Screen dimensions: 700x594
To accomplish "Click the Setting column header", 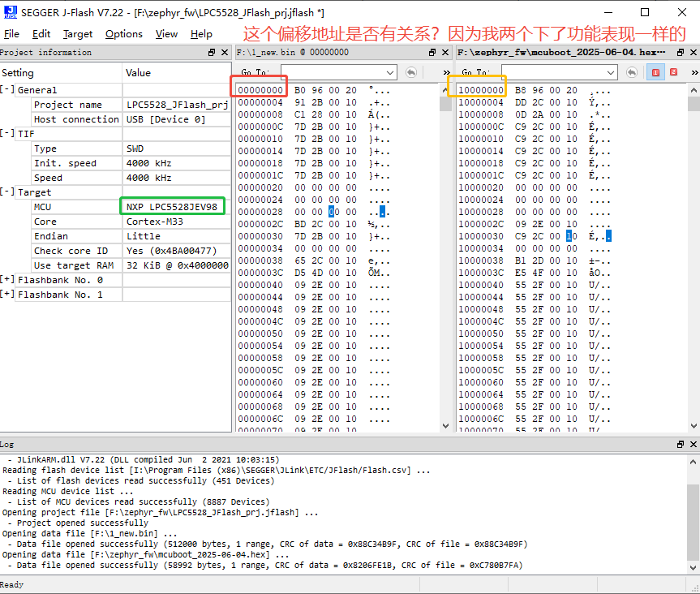I will coord(61,73).
